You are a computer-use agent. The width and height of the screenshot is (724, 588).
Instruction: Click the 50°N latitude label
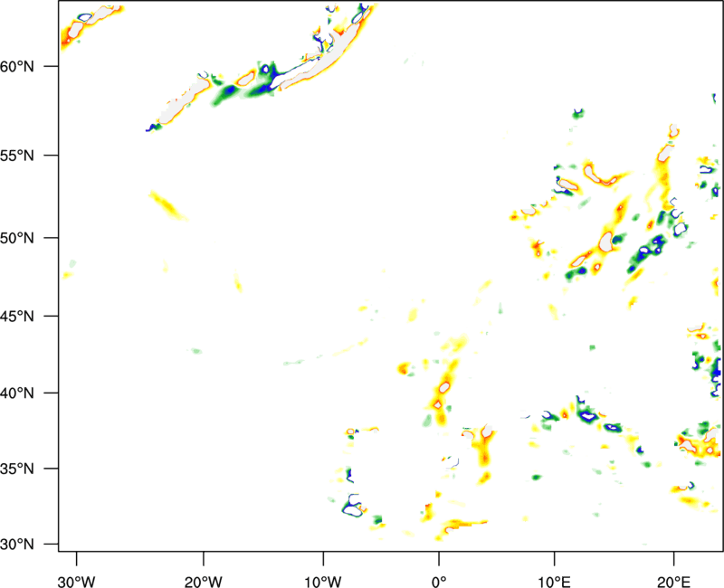point(17,238)
